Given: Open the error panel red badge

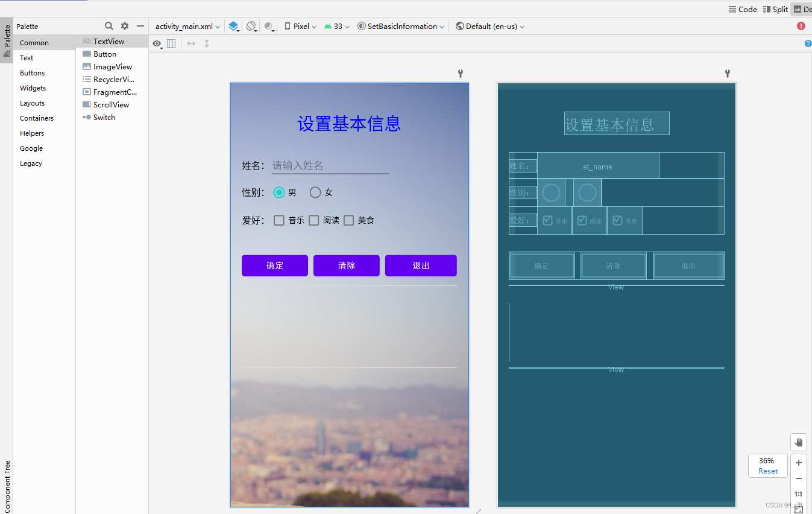Looking at the screenshot, I should 801,26.
